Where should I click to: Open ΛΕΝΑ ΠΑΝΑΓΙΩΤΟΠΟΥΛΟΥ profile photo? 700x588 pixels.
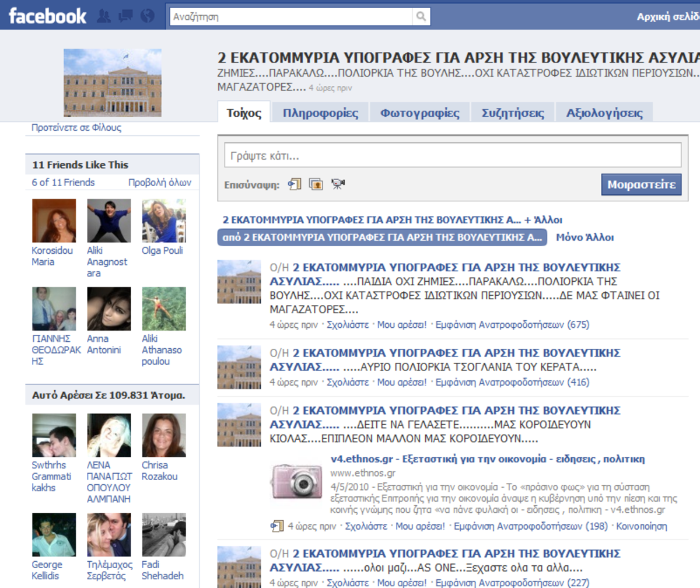(x=108, y=435)
